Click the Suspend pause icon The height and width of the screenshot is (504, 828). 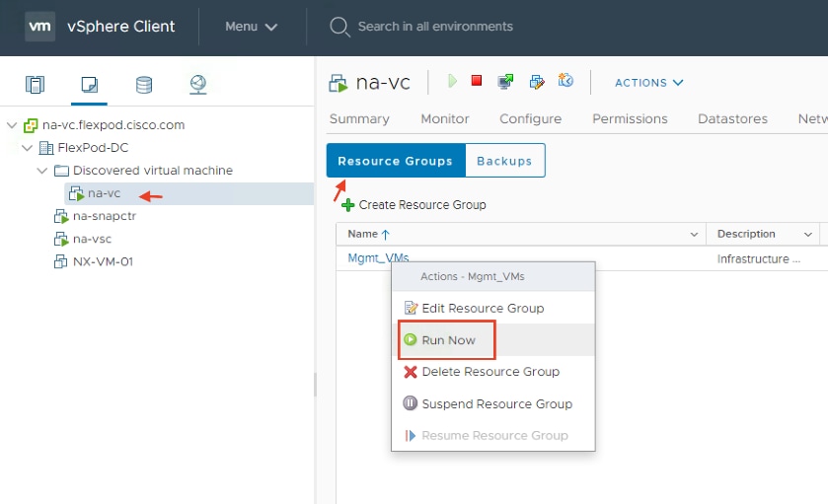click(411, 403)
